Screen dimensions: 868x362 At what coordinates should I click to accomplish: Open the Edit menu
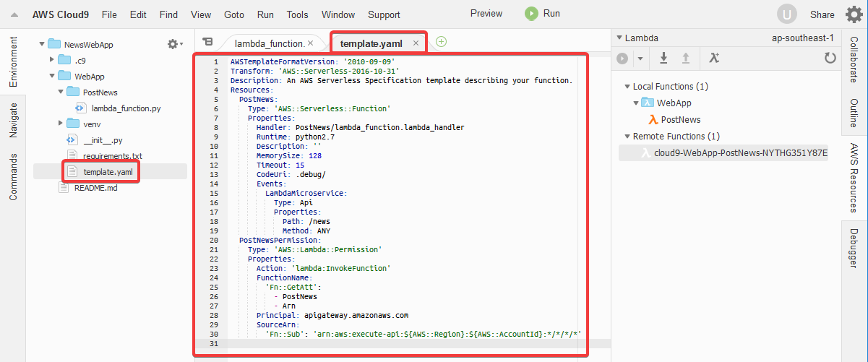138,14
